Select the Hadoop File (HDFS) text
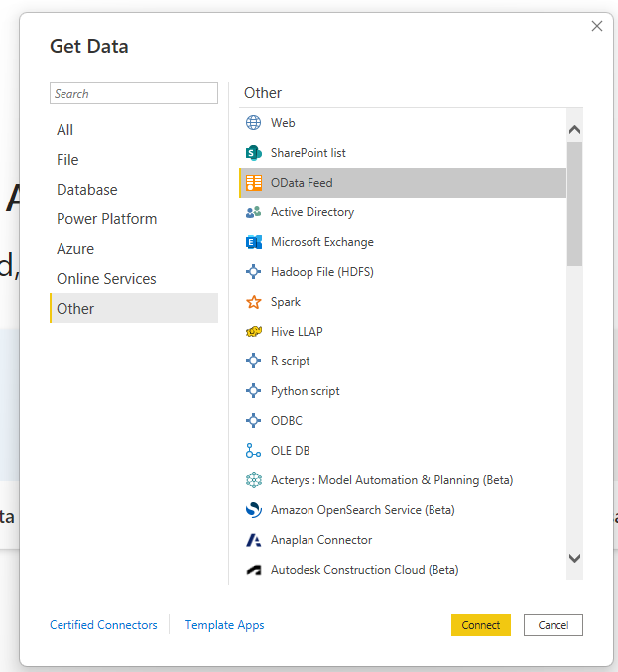Viewport: 618px width, 672px height. coord(322,272)
